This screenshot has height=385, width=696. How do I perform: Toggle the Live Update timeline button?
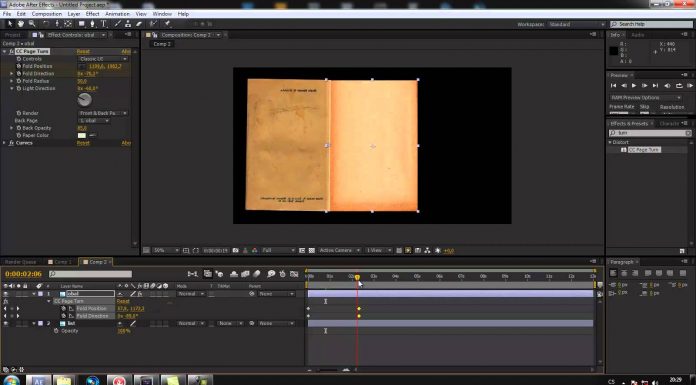pyautogui.click(x=208, y=274)
